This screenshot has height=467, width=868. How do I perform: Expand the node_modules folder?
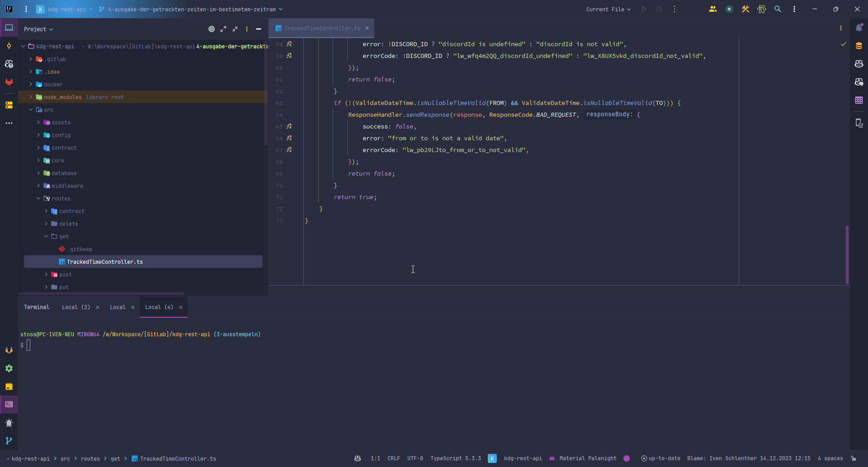click(x=31, y=97)
